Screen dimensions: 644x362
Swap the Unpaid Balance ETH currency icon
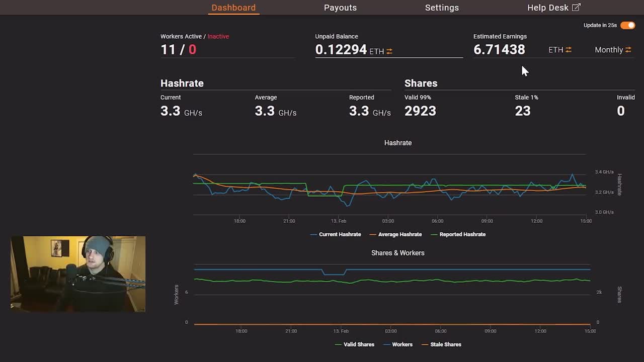click(x=389, y=51)
